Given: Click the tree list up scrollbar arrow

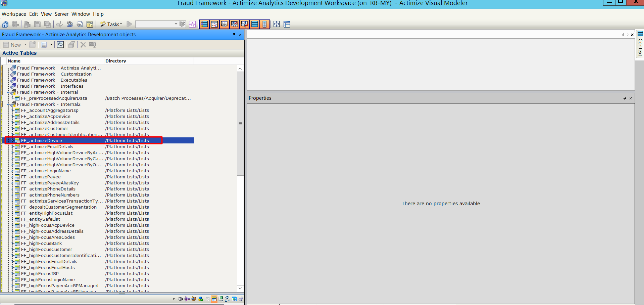Looking at the screenshot, I should [240, 69].
